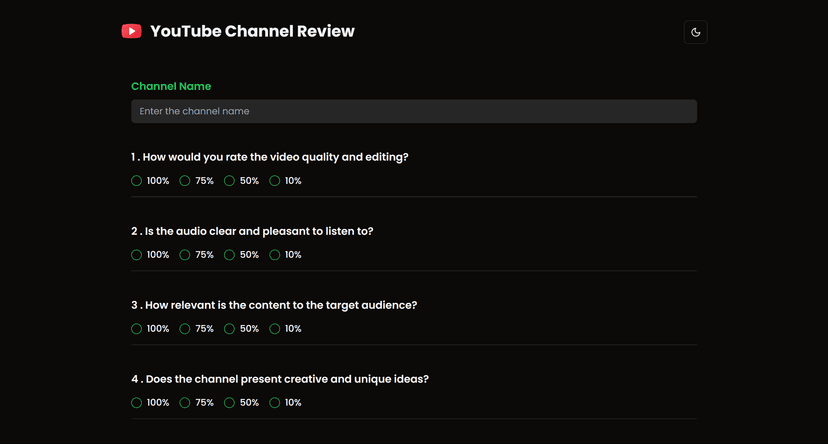Viewport: 828px width, 444px height.
Task: Click the YouTube Channel Review title
Action: pos(252,31)
